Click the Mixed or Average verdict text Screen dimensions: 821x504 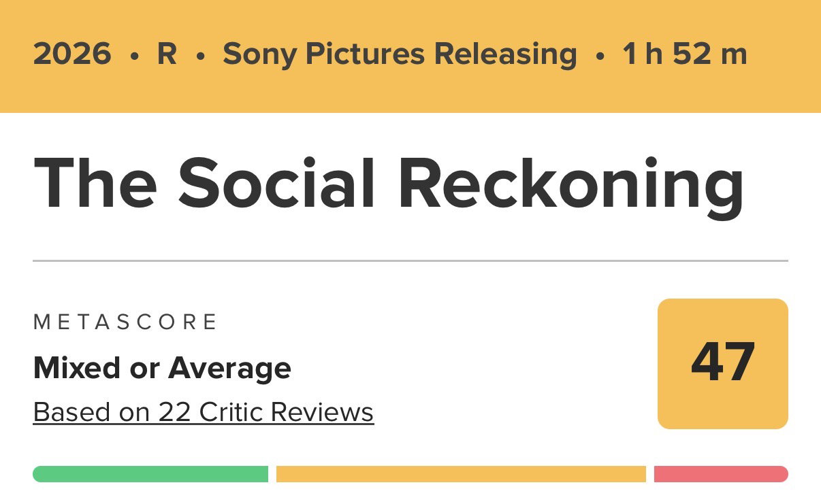click(x=162, y=369)
